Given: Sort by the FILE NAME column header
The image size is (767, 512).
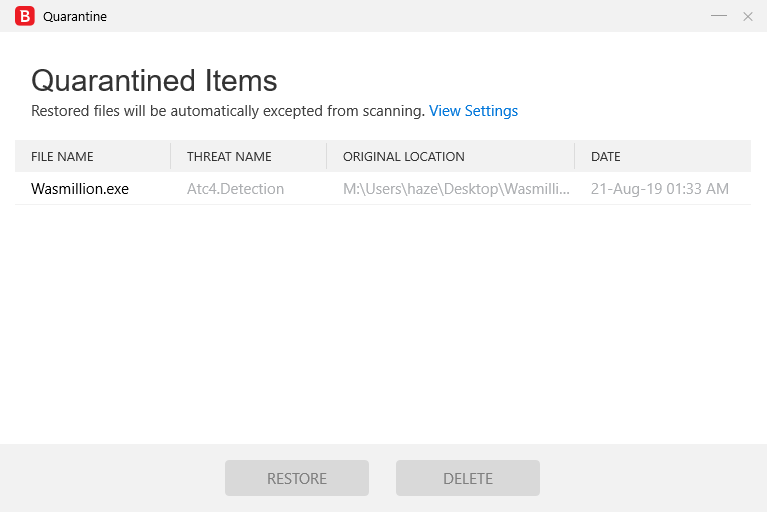Looking at the screenshot, I should pyautogui.click(x=62, y=157).
